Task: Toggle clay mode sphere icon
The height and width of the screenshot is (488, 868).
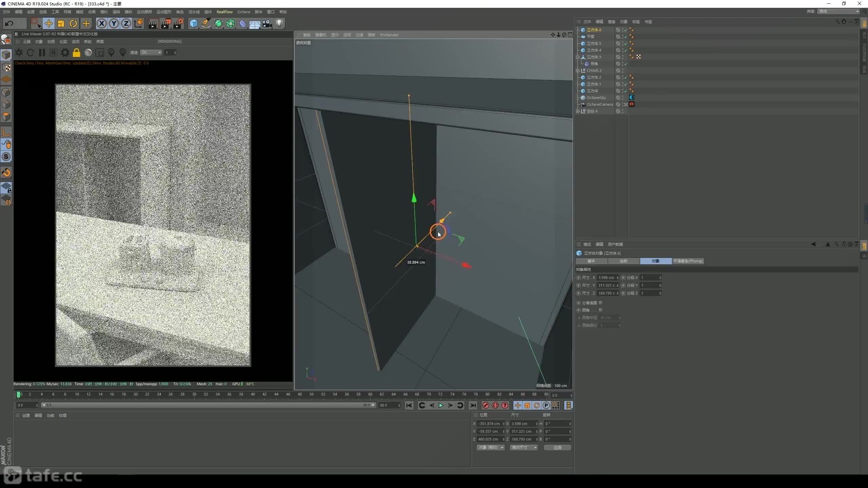Action: [88, 53]
